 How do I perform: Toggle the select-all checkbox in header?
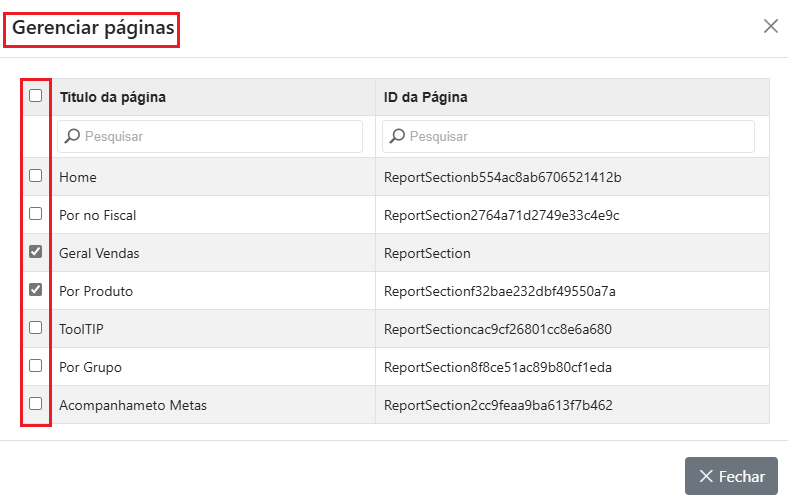(36, 96)
